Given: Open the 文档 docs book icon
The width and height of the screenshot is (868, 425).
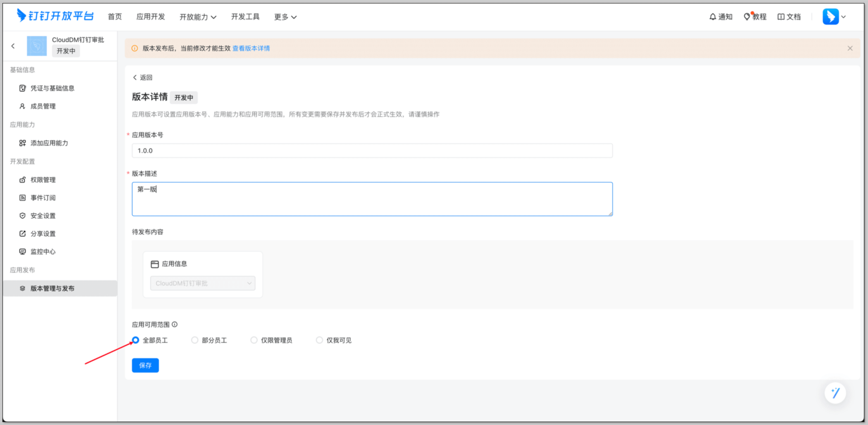Looking at the screenshot, I should click(x=781, y=17).
